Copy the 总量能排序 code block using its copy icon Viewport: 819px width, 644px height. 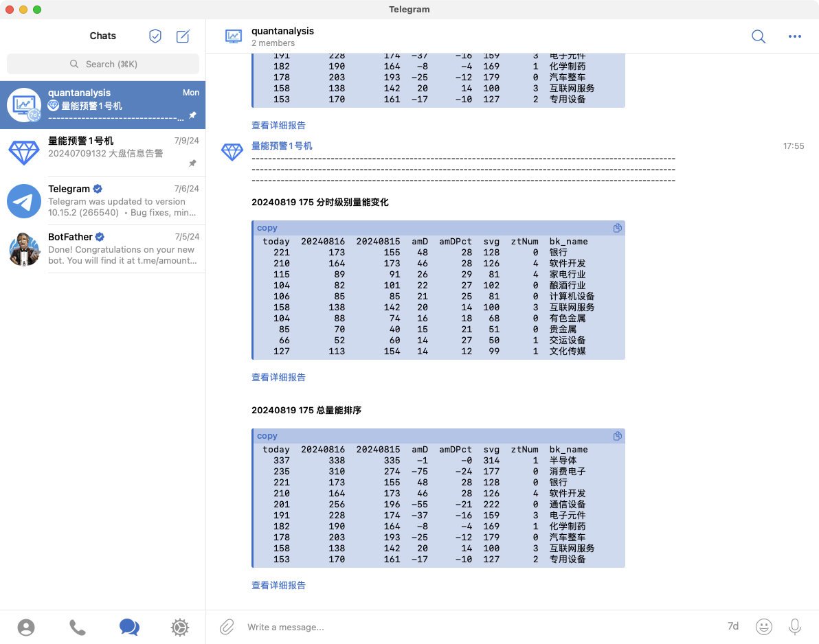[x=618, y=436]
